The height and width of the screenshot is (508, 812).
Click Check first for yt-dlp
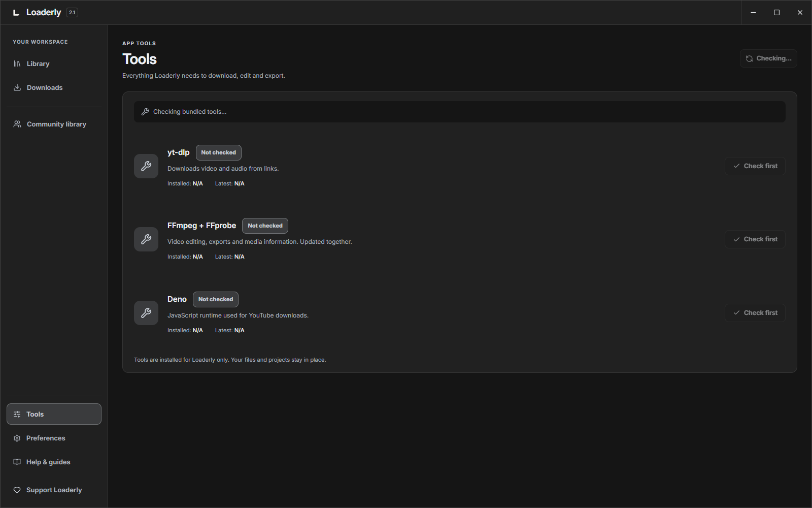click(x=755, y=166)
